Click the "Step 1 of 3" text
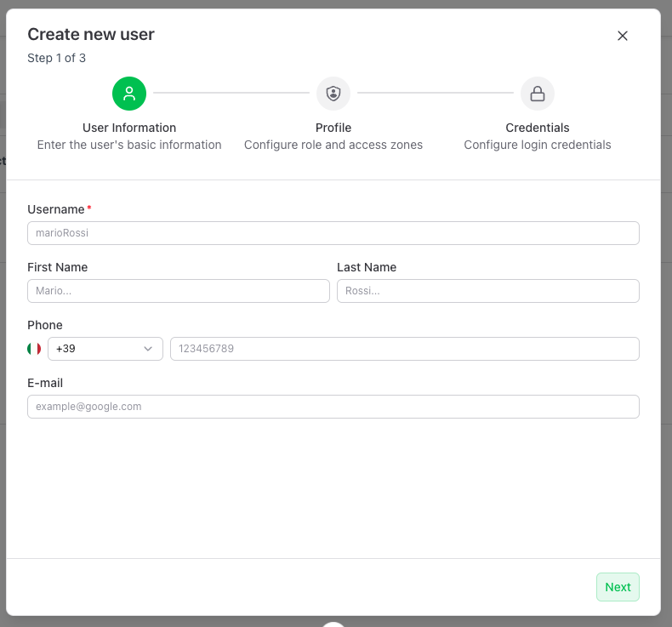Image resolution: width=672 pixels, height=627 pixels. click(x=56, y=58)
